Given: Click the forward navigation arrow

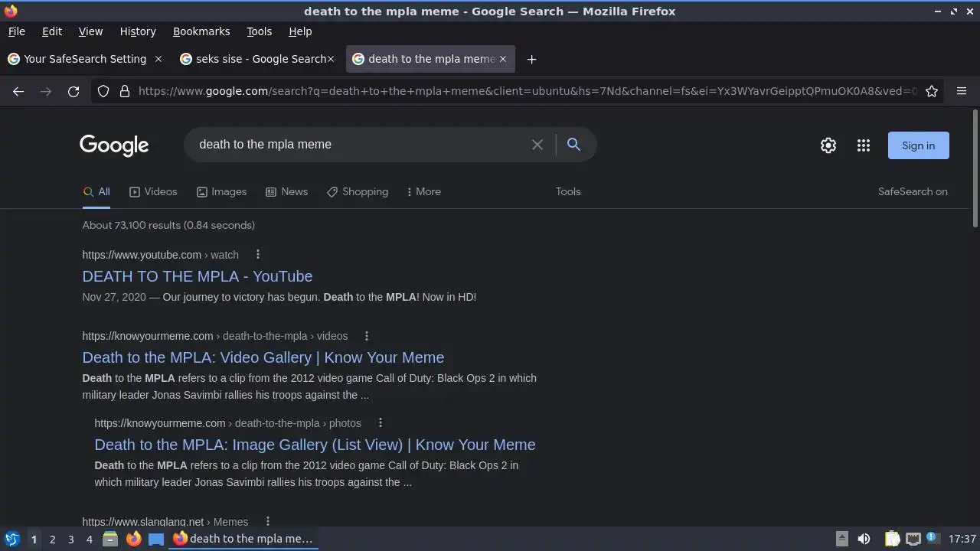Looking at the screenshot, I should pyautogui.click(x=46, y=91).
